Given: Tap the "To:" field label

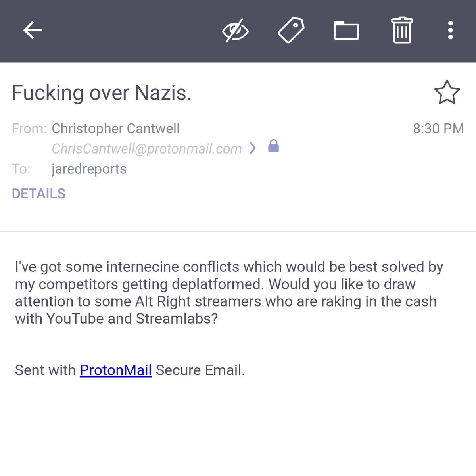Looking at the screenshot, I should (x=21, y=169).
